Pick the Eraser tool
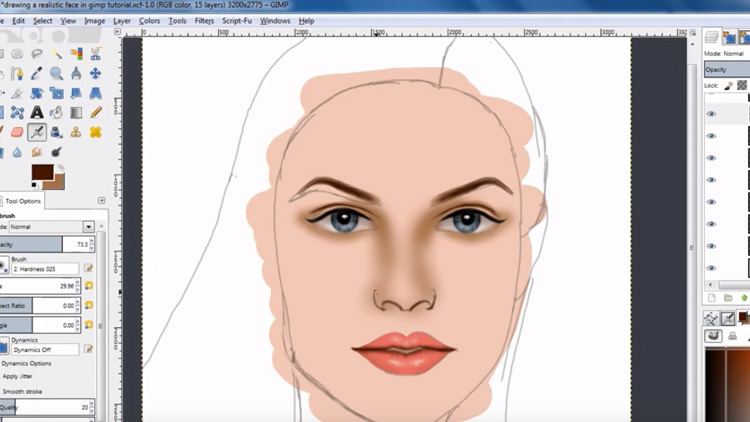Viewport: 750px width, 422px height. tap(17, 132)
